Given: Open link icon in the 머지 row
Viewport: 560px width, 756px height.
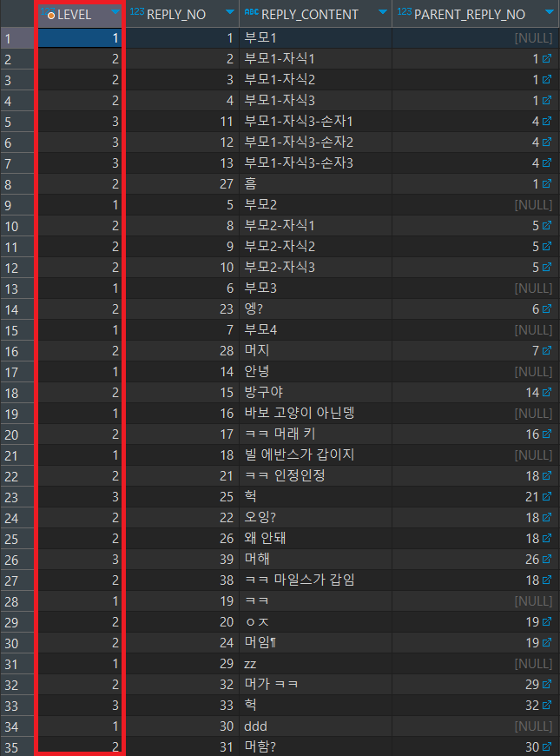Looking at the screenshot, I should pos(546,350).
